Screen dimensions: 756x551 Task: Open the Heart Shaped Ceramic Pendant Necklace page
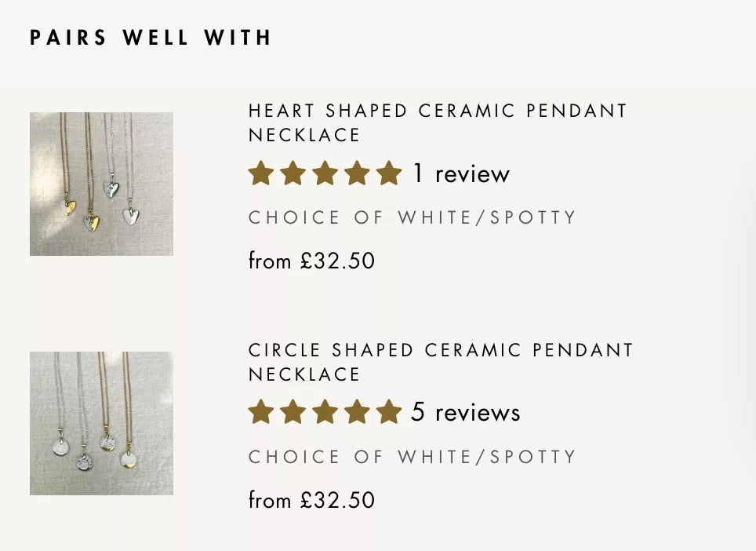[436, 123]
